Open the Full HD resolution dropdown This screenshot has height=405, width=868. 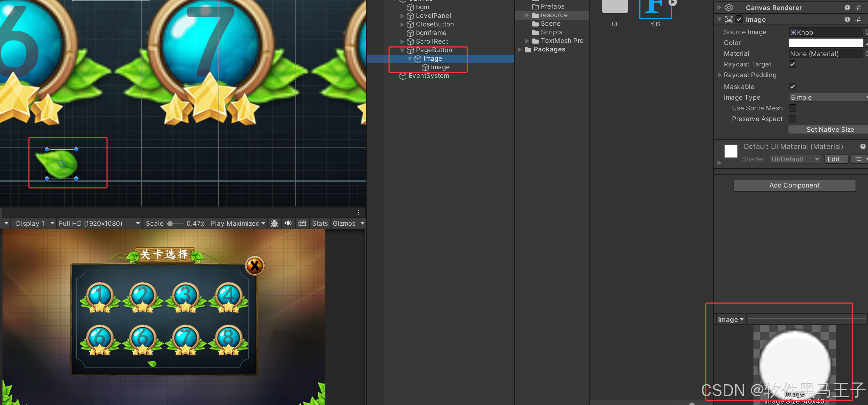(99, 223)
